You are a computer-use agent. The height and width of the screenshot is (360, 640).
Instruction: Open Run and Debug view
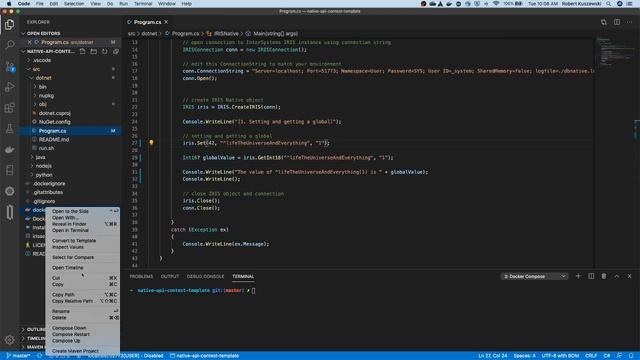(9, 87)
